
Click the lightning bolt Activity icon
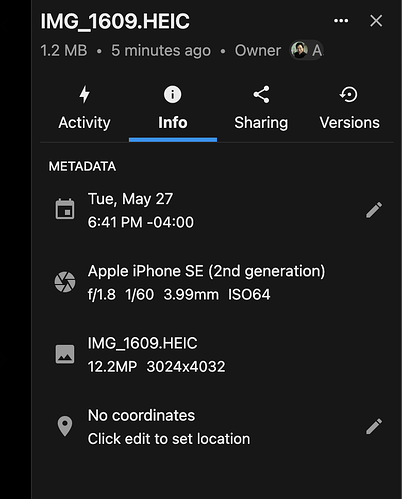pos(84,94)
